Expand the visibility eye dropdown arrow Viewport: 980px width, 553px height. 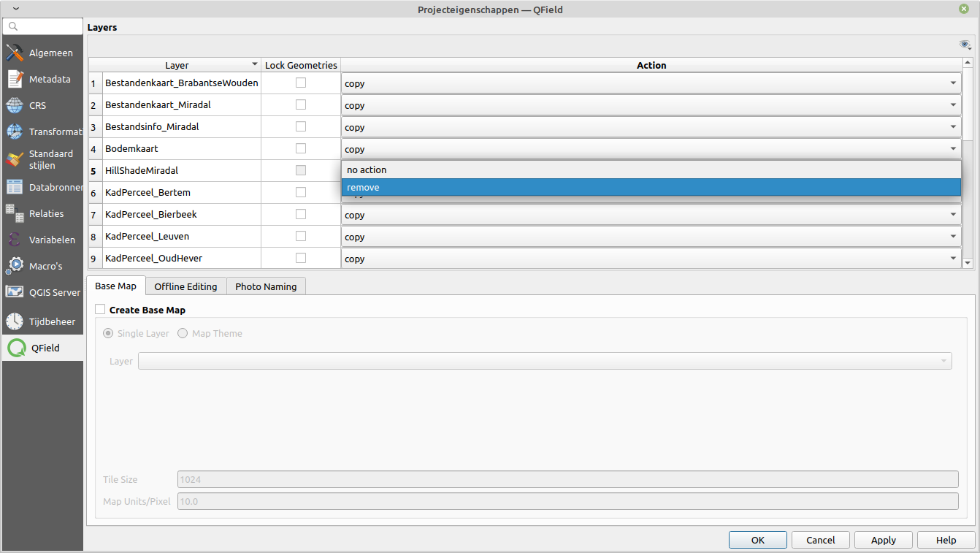[x=965, y=45]
